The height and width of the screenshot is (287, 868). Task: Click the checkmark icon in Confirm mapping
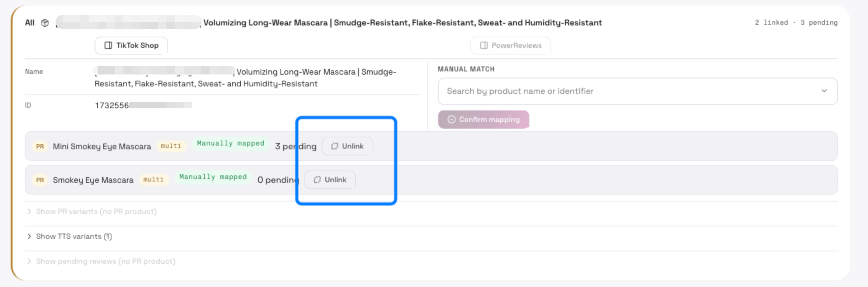click(452, 119)
